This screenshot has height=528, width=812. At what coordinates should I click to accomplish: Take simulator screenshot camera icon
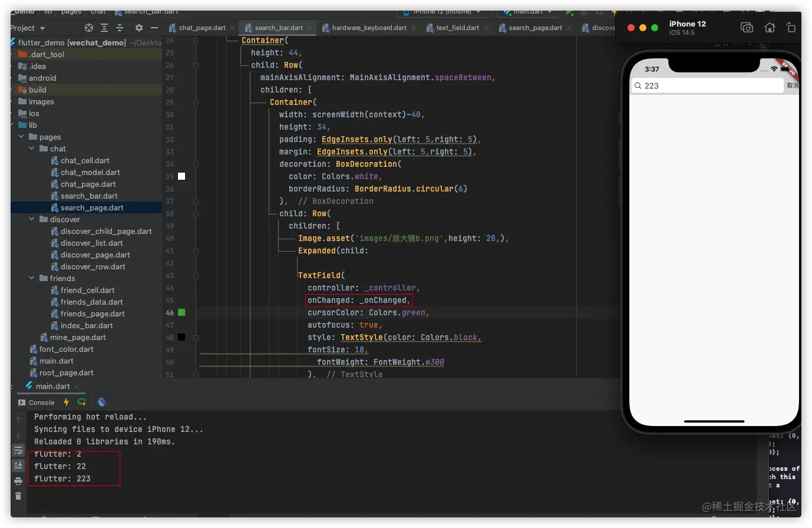click(x=747, y=28)
